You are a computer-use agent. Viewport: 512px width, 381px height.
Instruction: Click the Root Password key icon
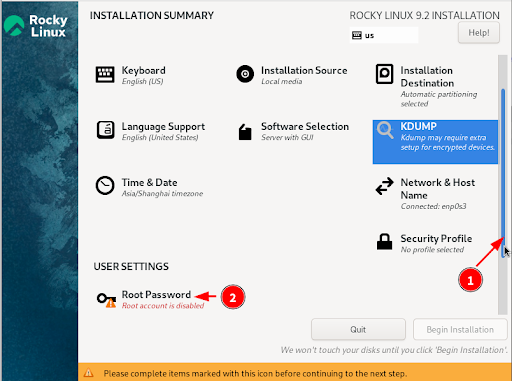106,299
